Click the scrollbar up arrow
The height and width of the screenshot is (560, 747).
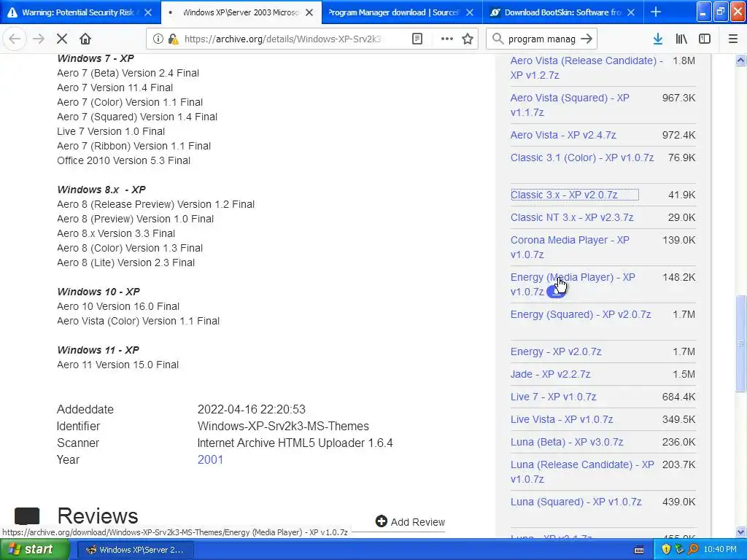click(x=740, y=60)
